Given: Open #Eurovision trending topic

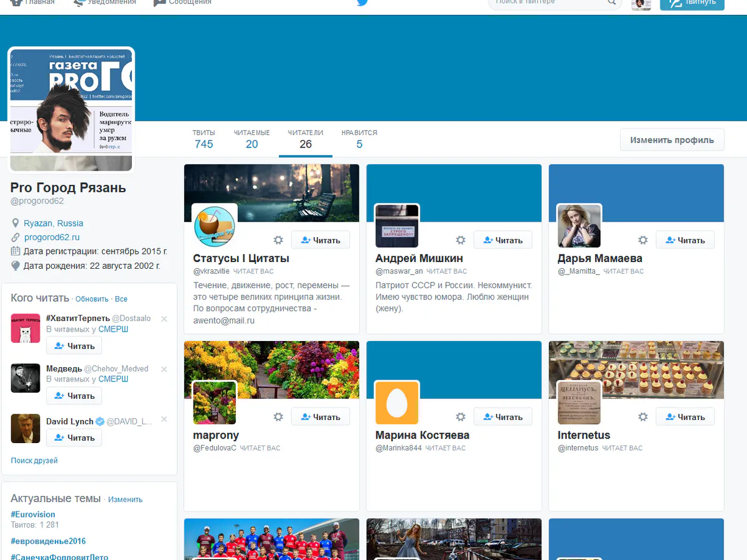Looking at the screenshot, I should (x=33, y=515).
